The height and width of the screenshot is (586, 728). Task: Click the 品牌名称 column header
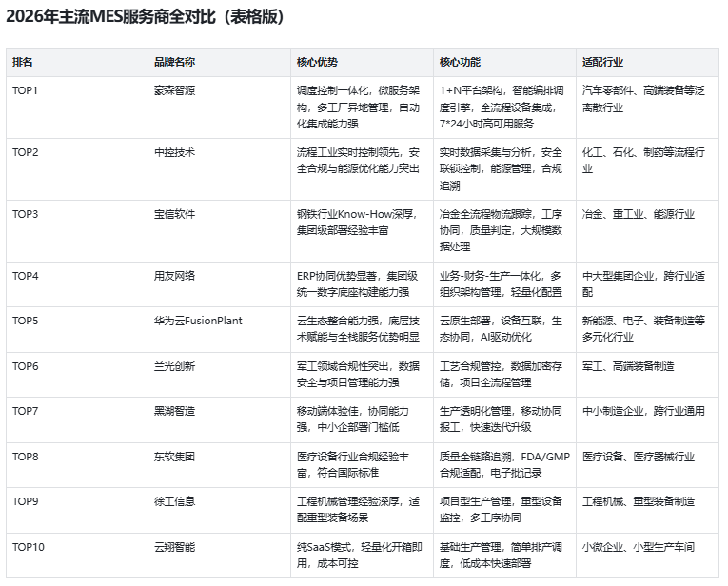[x=175, y=62]
